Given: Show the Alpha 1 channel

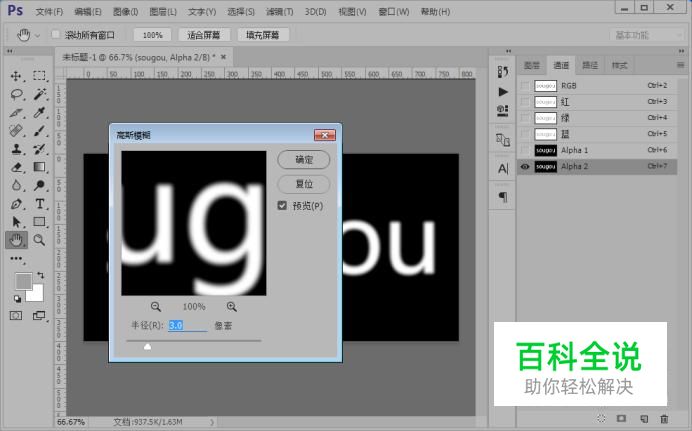Looking at the screenshot, I should pyautogui.click(x=525, y=150).
